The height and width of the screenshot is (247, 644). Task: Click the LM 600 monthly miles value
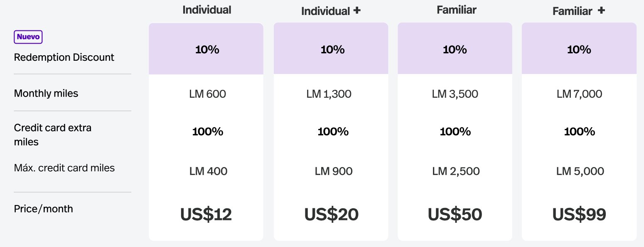pyautogui.click(x=208, y=94)
